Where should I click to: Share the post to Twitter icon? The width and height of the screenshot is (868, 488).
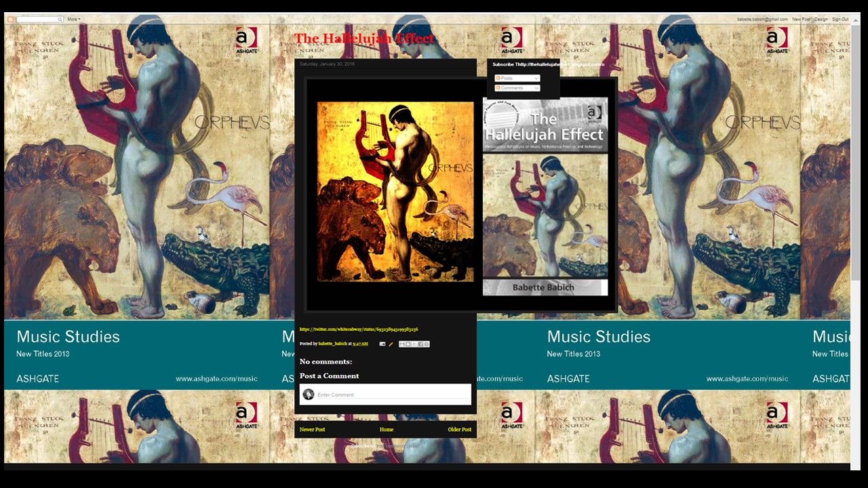tap(414, 344)
